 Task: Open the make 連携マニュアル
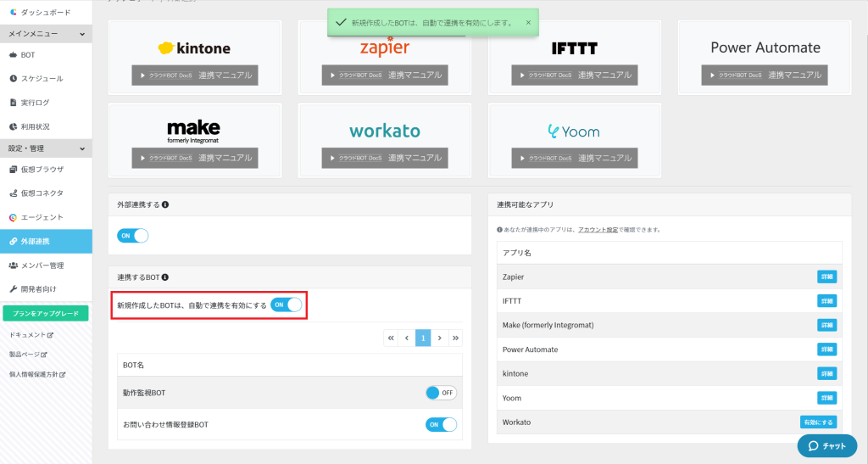[x=195, y=158]
